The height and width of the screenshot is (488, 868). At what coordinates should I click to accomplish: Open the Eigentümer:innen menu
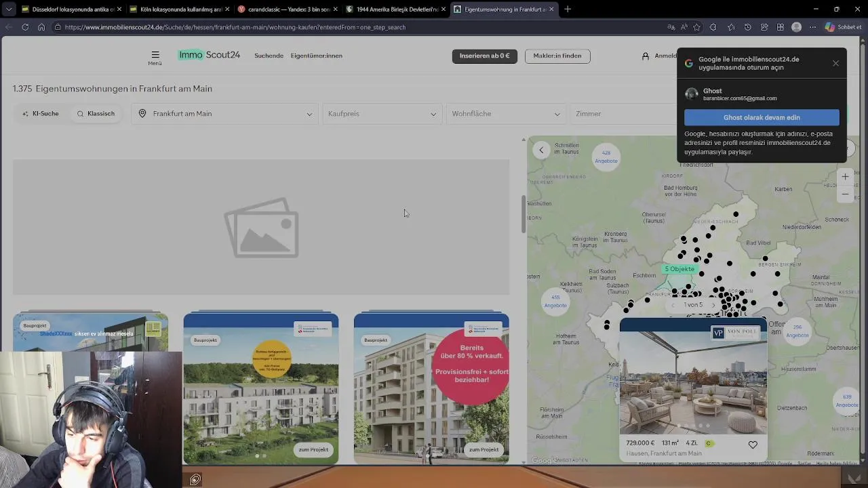click(316, 56)
